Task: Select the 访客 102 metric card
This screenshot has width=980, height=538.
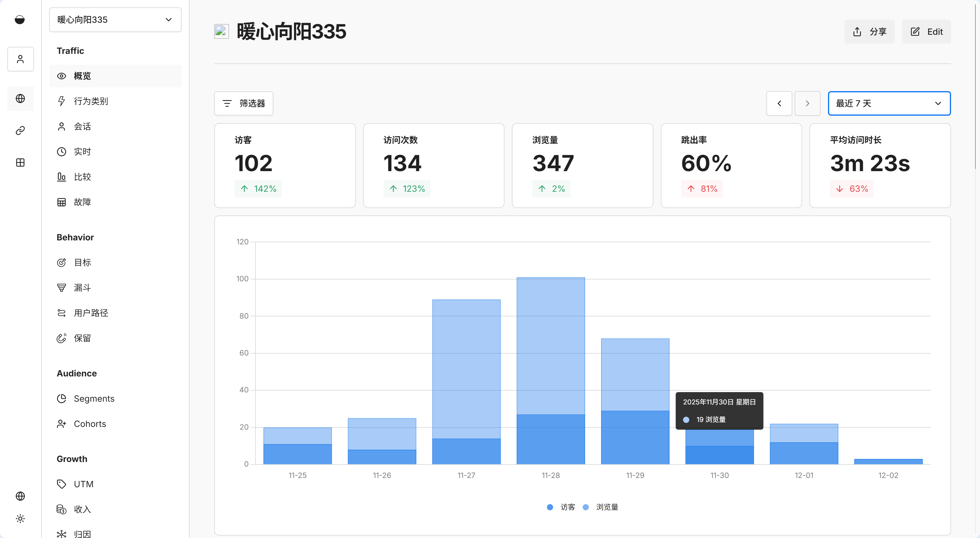Action: click(x=285, y=165)
